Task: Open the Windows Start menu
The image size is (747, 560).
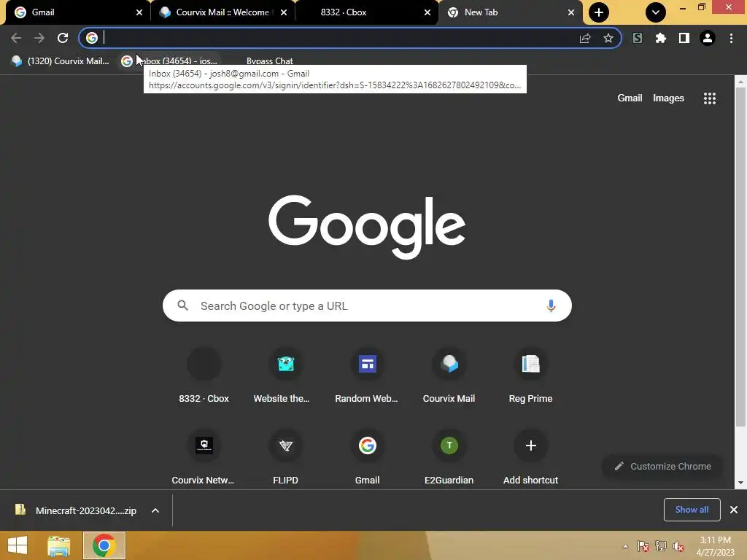Action: pyautogui.click(x=18, y=545)
